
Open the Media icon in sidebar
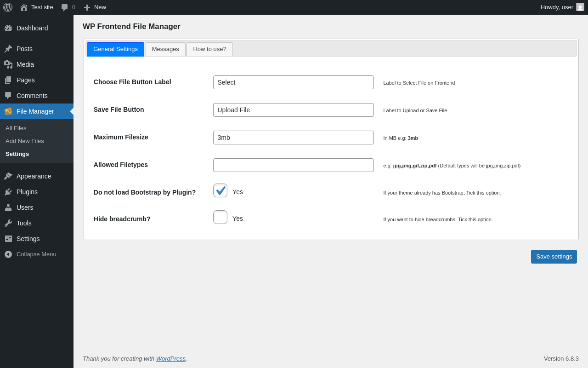tap(8, 64)
